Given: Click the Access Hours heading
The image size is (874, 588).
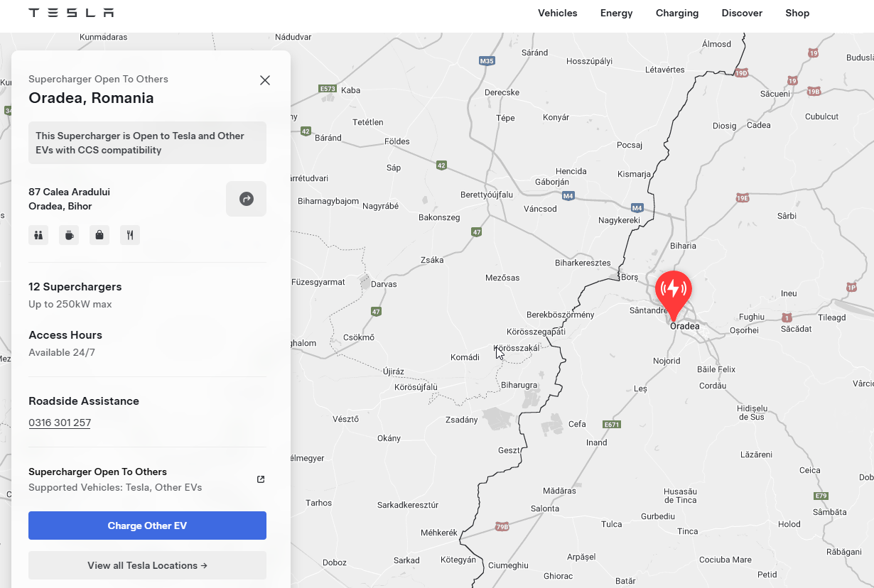Looking at the screenshot, I should coord(65,335).
